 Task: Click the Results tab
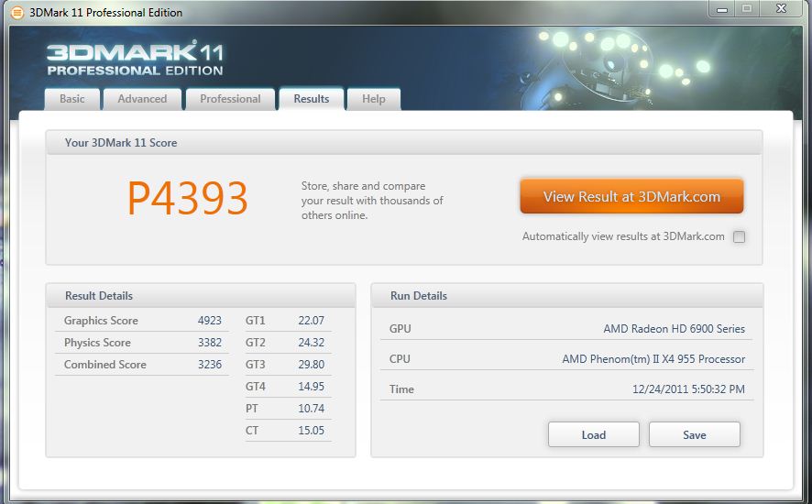click(312, 99)
